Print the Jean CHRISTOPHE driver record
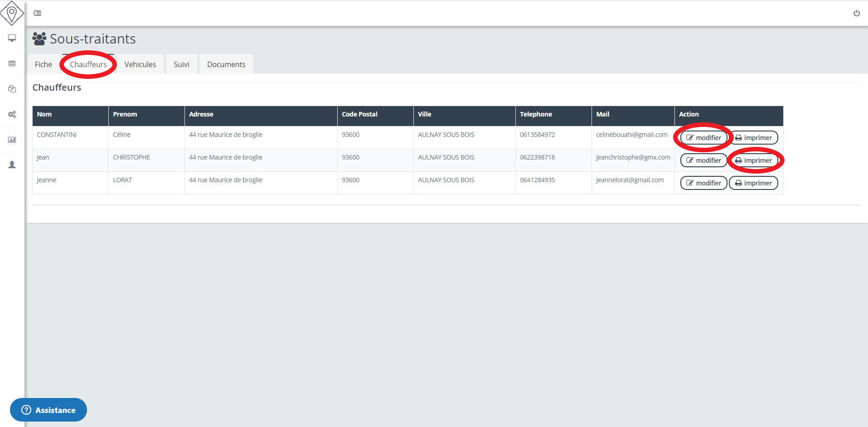 [753, 160]
